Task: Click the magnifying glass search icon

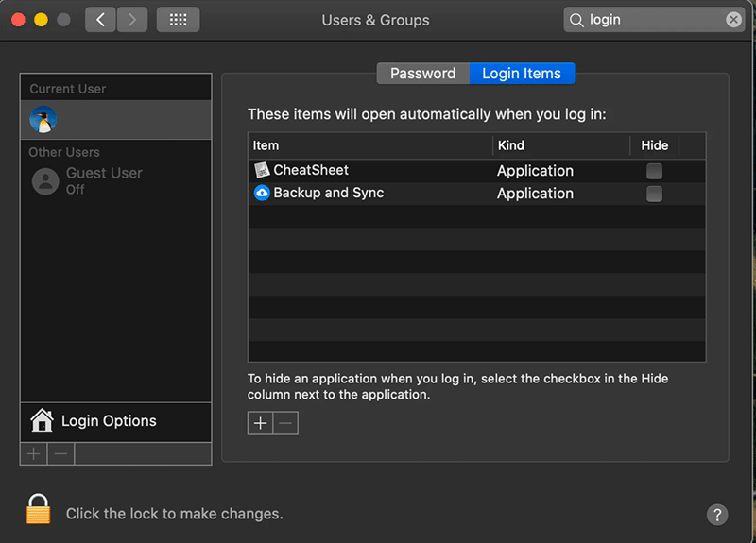Action: pos(576,20)
